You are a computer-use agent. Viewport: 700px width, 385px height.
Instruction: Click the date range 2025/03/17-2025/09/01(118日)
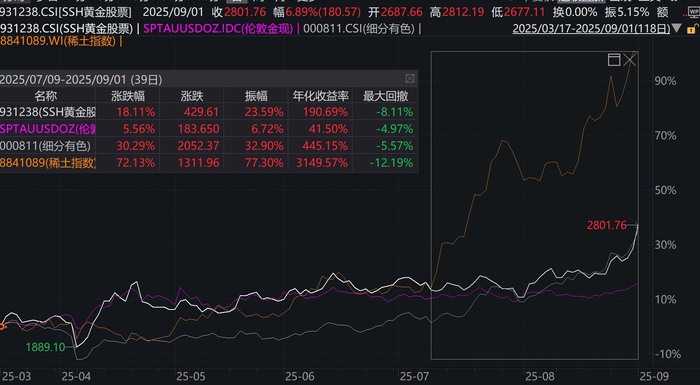click(x=591, y=29)
